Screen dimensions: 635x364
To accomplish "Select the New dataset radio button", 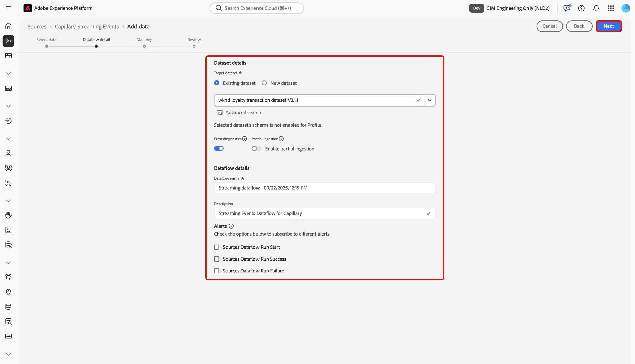I will (x=264, y=83).
